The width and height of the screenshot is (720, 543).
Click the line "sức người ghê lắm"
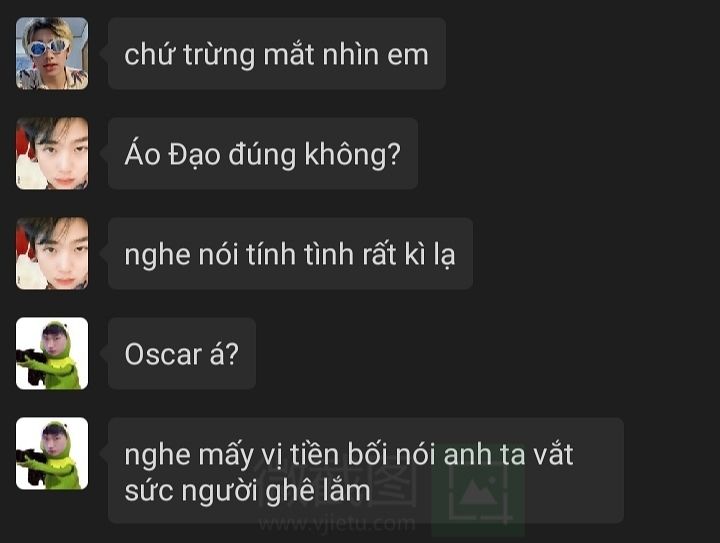248,492
